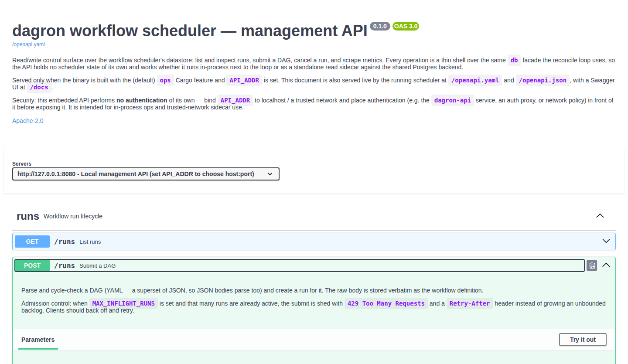Click the Servers label

pos(22,164)
